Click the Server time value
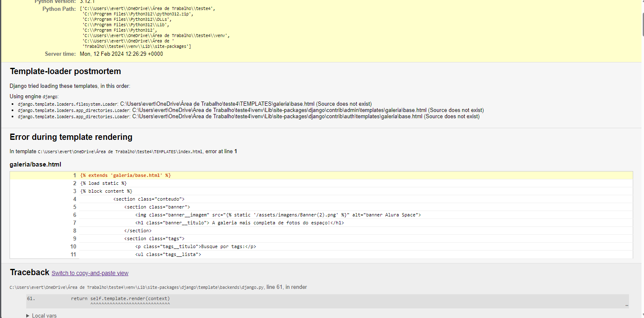 click(x=121, y=54)
